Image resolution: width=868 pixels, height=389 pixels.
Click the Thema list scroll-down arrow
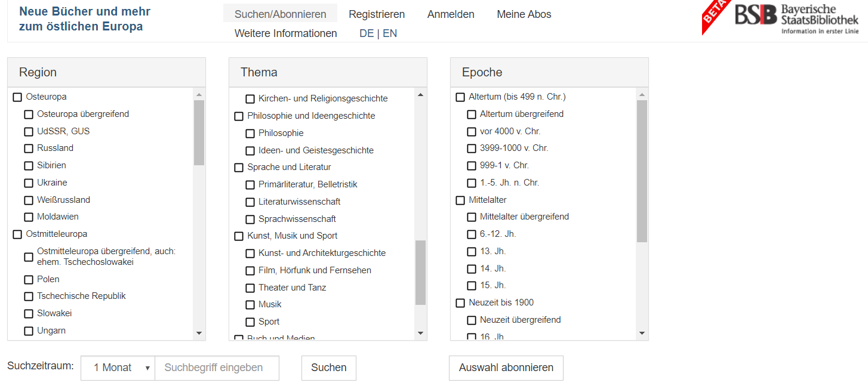pyautogui.click(x=420, y=334)
